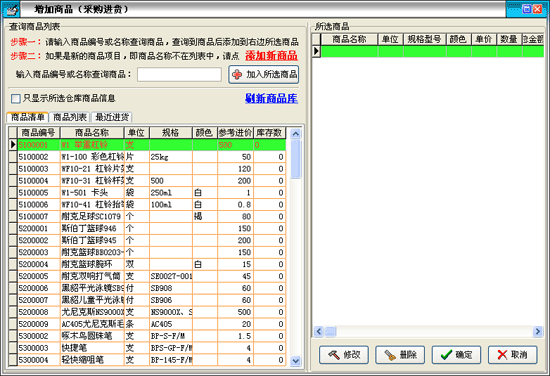
Task: Click the 刷新商品库 link
Action: tap(271, 99)
